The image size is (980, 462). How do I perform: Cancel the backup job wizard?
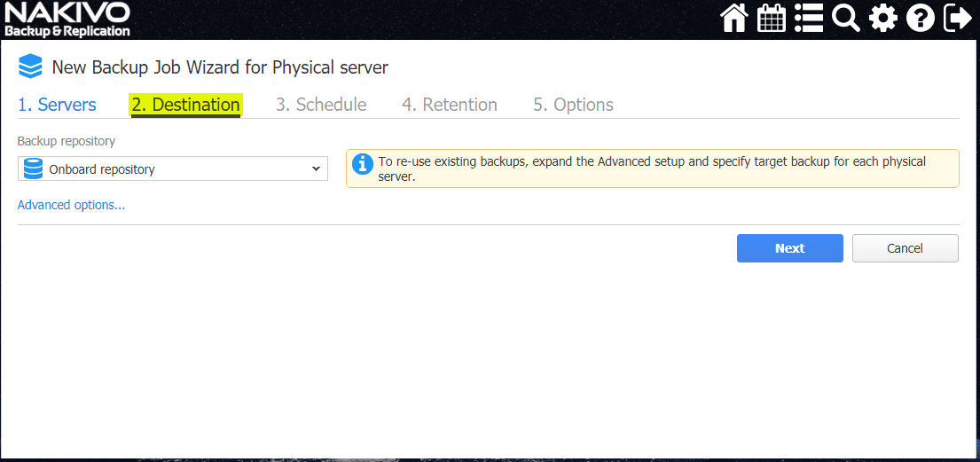click(x=905, y=248)
